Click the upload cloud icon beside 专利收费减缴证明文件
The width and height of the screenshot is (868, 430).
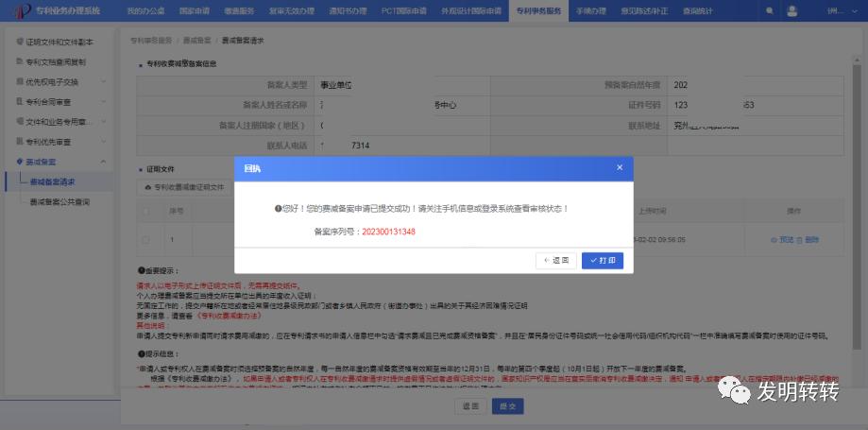[147, 188]
